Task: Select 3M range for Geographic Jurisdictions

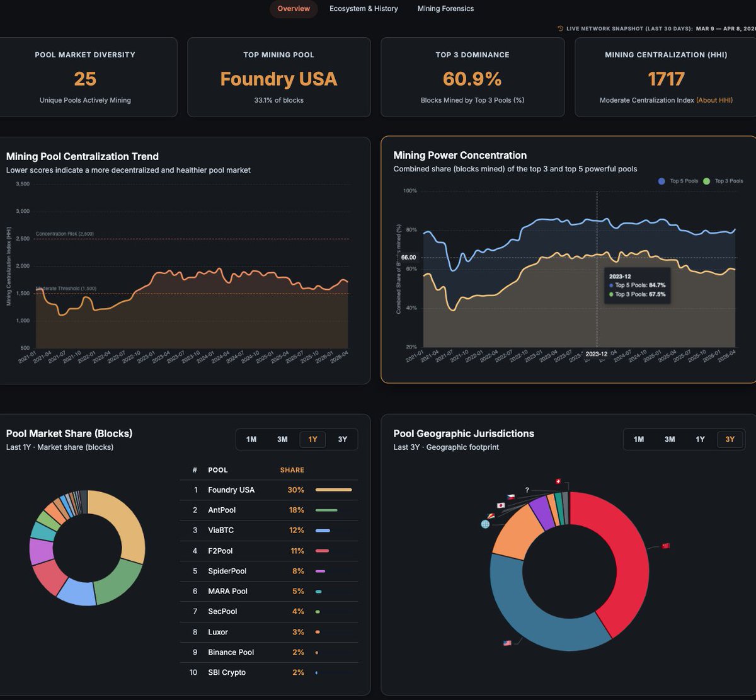Action: point(670,439)
